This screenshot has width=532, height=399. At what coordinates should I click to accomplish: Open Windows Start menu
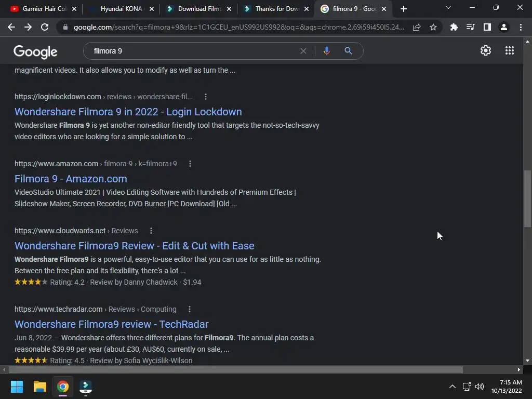tap(17, 387)
